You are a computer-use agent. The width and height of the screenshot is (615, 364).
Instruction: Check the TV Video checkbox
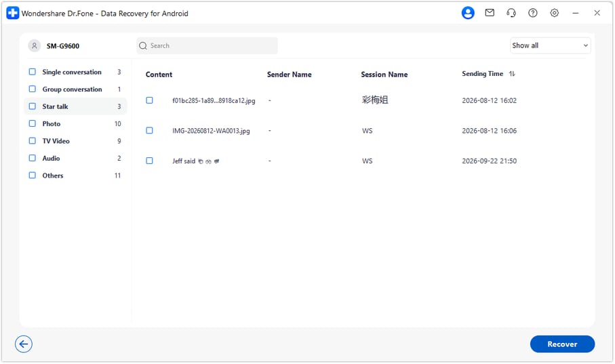coord(33,141)
